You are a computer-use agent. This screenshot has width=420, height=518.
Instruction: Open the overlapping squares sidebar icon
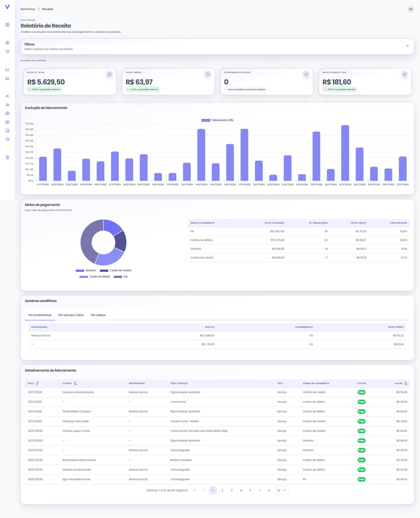(7, 131)
